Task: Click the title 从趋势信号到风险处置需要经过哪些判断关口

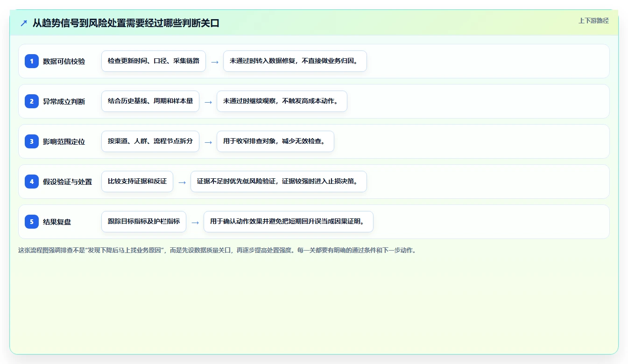Action: click(126, 23)
